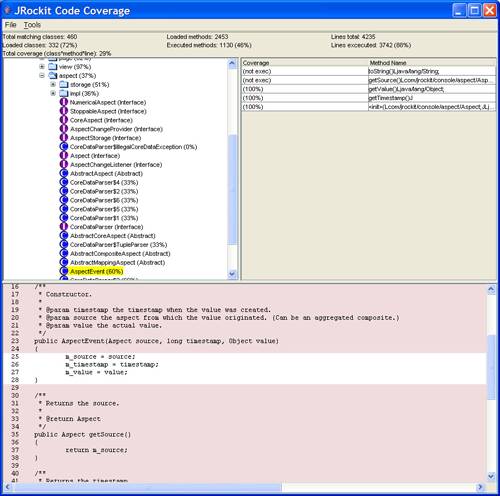Click line 23 AspectEvent constructor declaration
This screenshot has width=500, height=496.
(156, 341)
